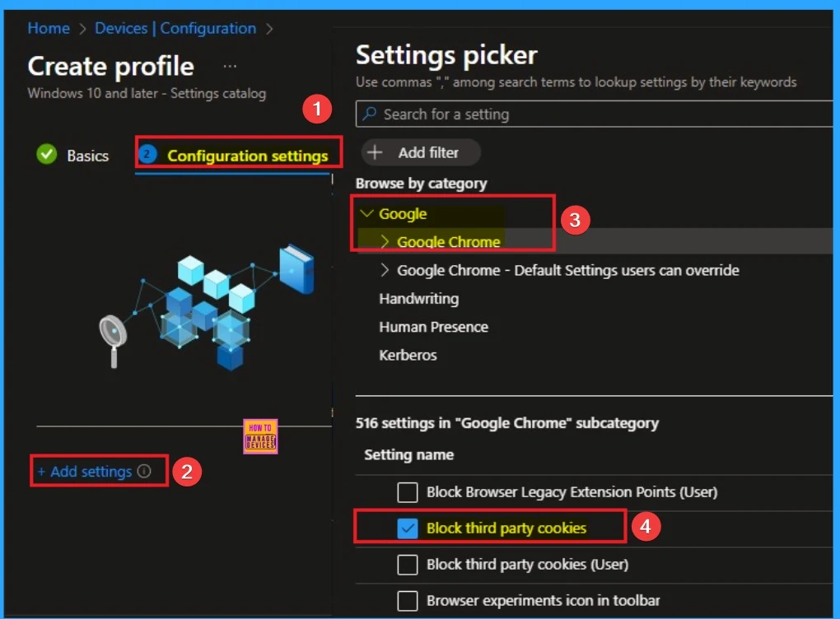
Task: Expand the Google Chrome subcategory chevron
Action: coord(385,241)
